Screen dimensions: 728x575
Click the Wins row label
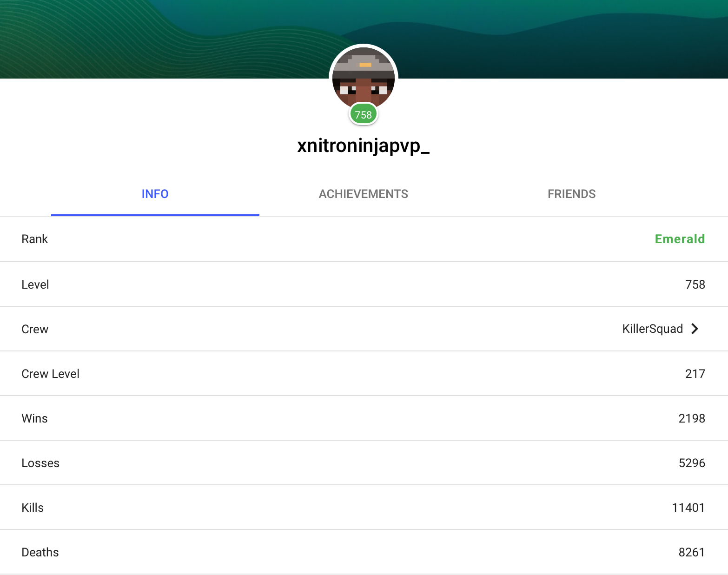coord(34,418)
